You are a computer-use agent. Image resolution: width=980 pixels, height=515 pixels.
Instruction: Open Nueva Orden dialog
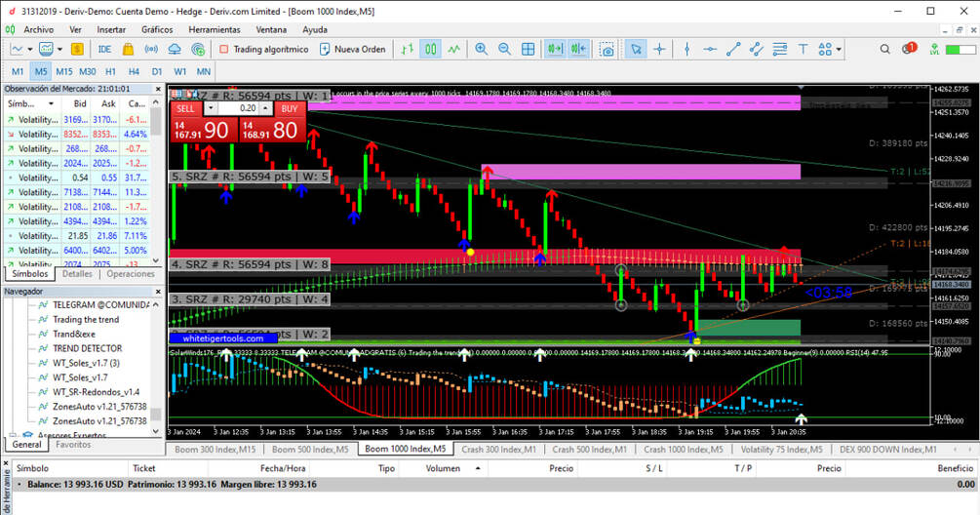click(x=353, y=49)
